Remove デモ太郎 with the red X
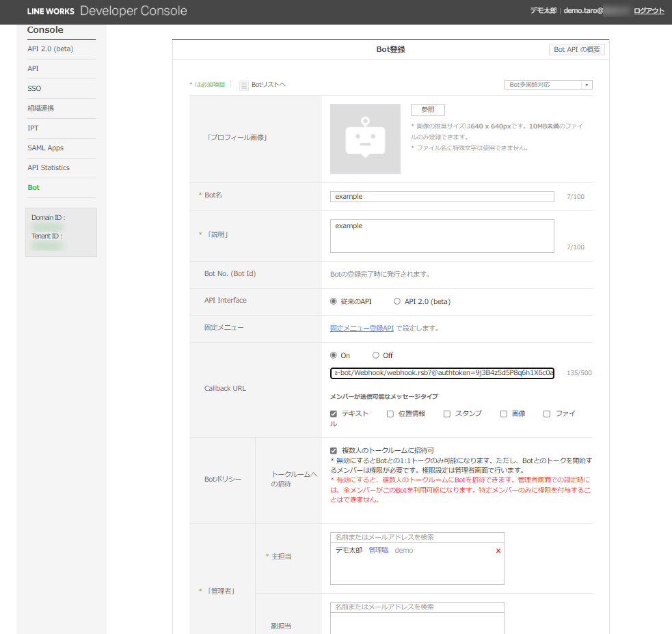Image resolution: width=672 pixels, height=634 pixels. click(x=498, y=551)
